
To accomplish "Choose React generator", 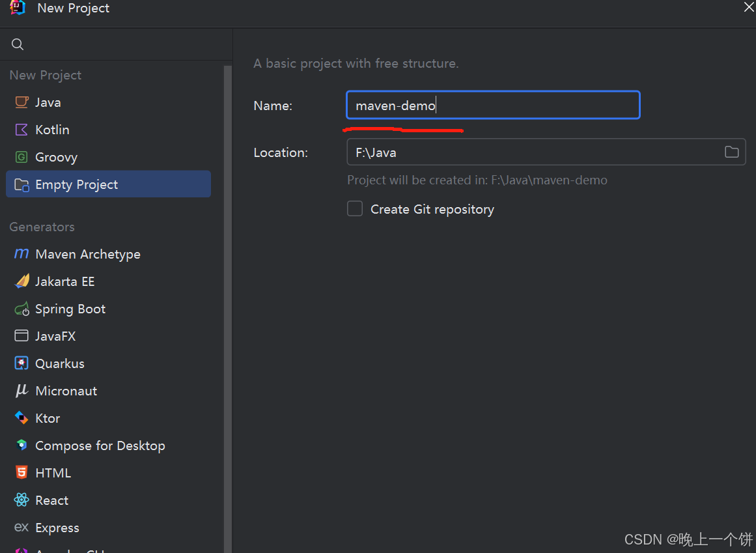I will pyautogui.click(x=109, y=500).
